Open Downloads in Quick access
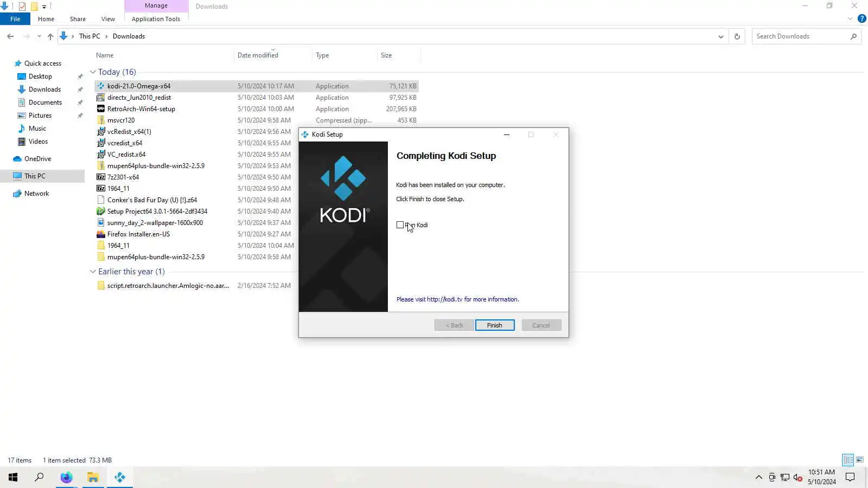Screen dimensions: 868x488 [x=44, y=89]
